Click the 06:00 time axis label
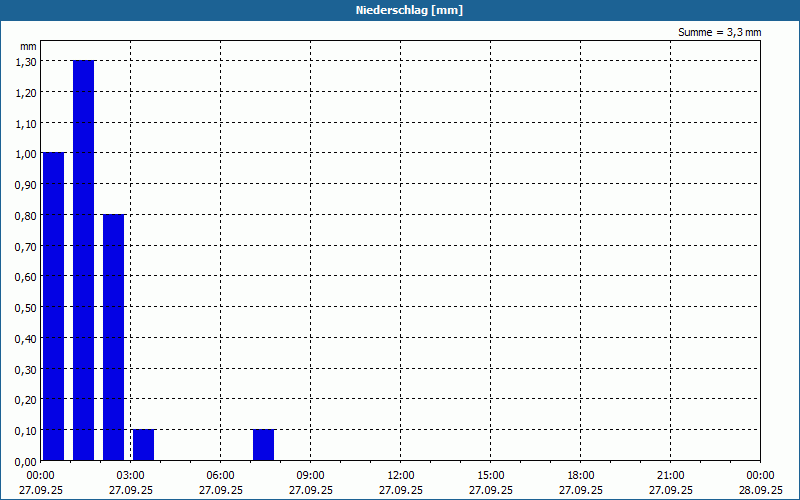Image resolution: width=800 pixels, height=500 pixels. pos(220,476)
